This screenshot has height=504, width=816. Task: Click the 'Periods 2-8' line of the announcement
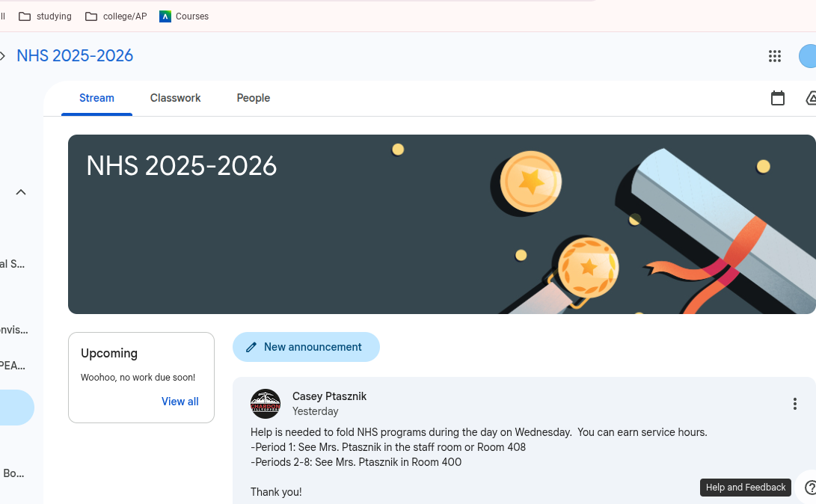[x=356, y=462]
